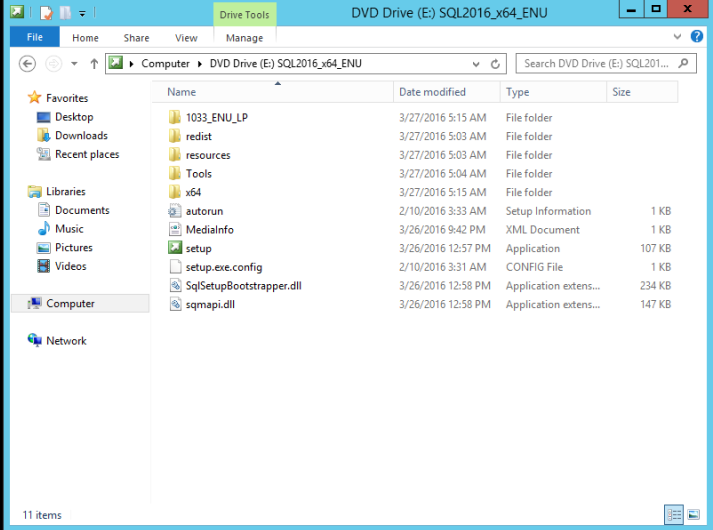
Task: Select the Tools folder icon
Action: 175,173
